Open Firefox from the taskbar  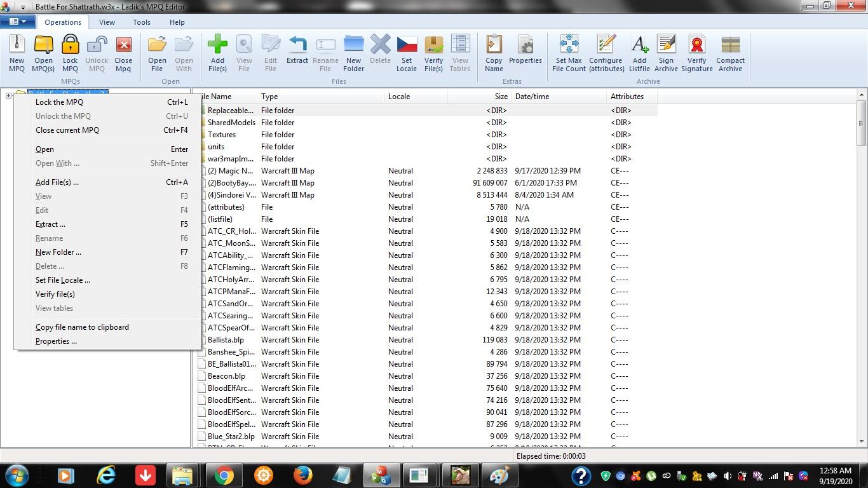(303, 475)
